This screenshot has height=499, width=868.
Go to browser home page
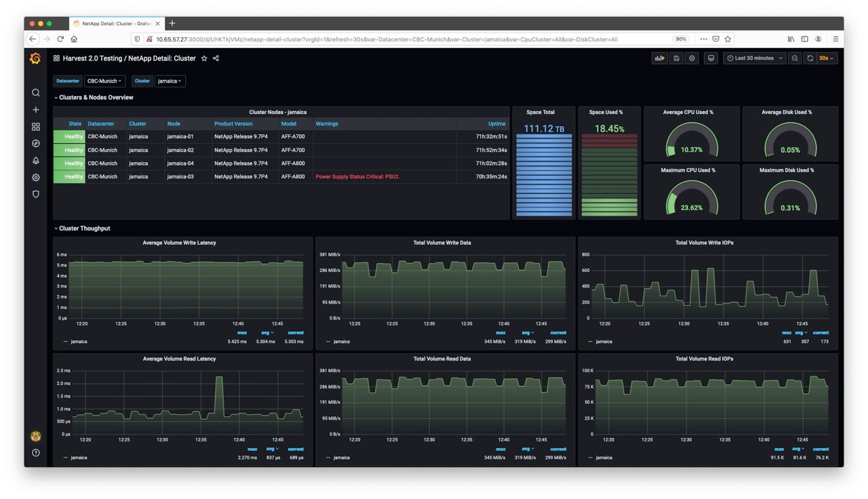[74, 39]
